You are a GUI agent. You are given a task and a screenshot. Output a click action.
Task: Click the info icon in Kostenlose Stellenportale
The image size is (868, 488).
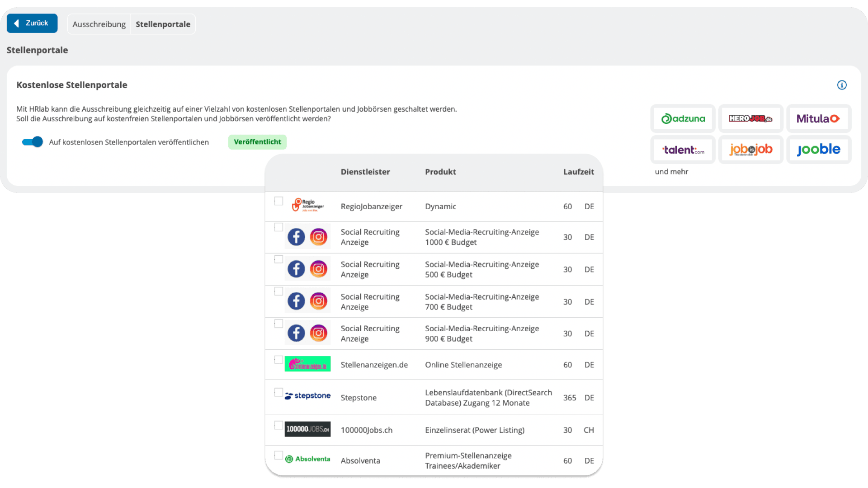[x=841, y=85]
